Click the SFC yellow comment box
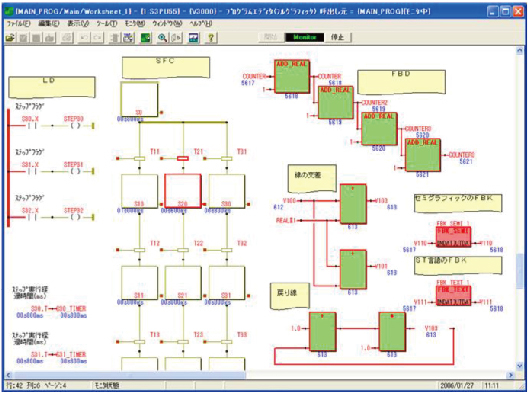This screenshot has height=394, width=528. coord(166,67)
